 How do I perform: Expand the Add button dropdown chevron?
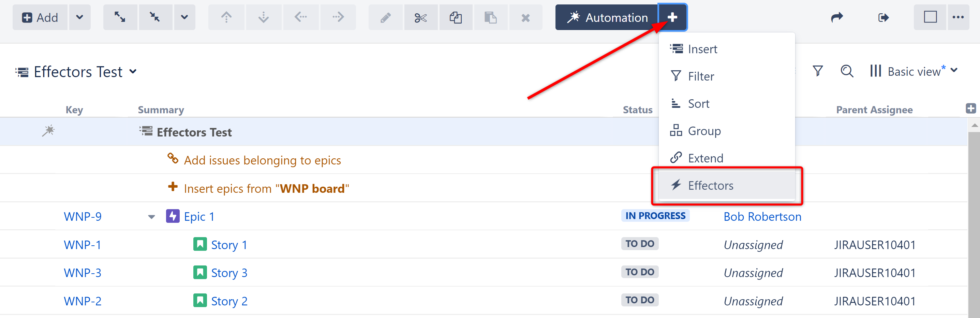click(x=79, y=17)
